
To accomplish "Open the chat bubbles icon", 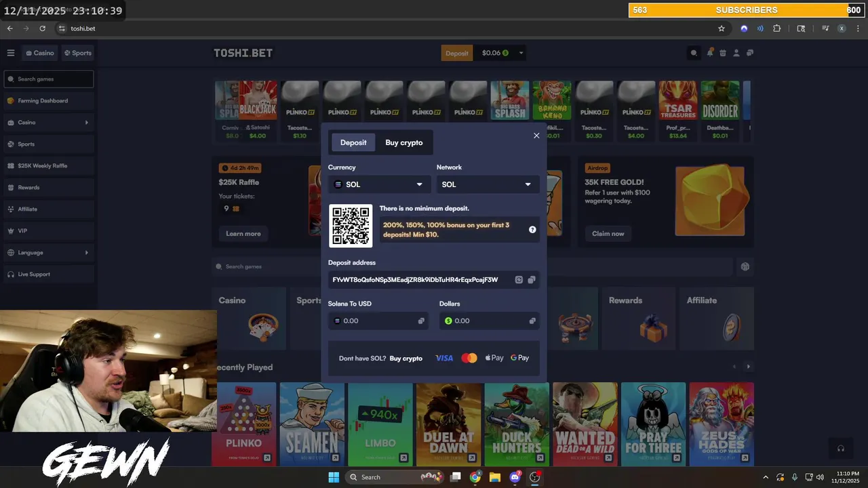I will coord(750,53).
